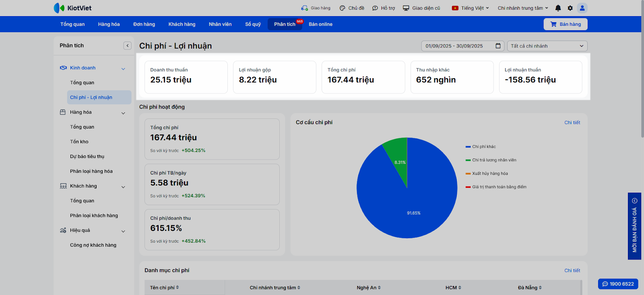Toggle Chi phí khác legend in chart
The image size is (644, 295).
(483, 147)
